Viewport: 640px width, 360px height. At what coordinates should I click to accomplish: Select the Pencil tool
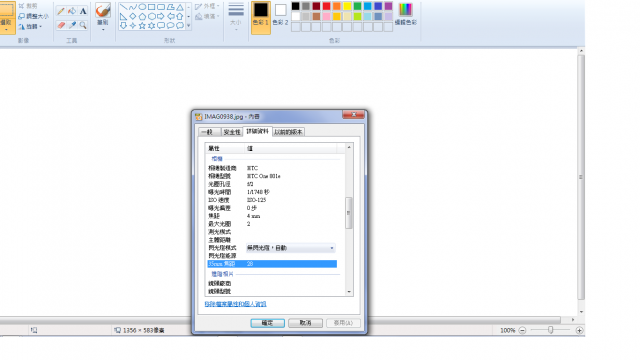[61, 11]
